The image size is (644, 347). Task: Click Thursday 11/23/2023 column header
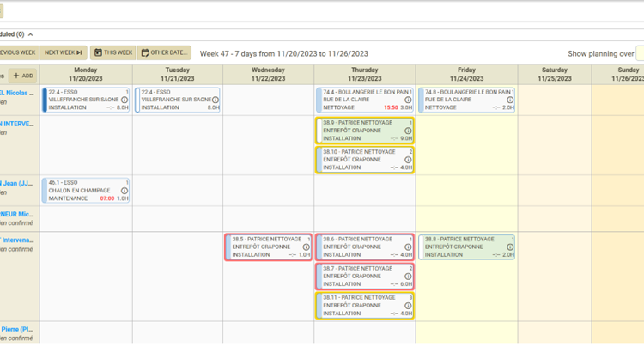point(365,75)
